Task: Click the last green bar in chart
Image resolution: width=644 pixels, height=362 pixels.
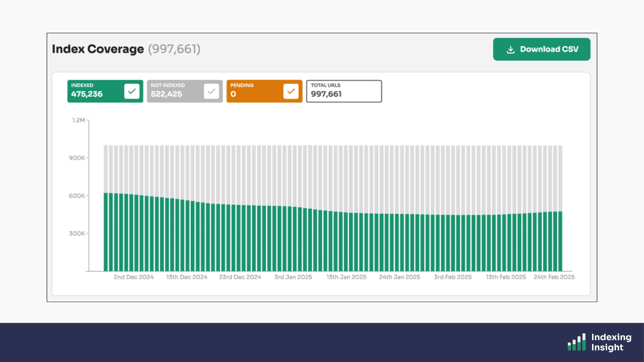Action: pyautogui.click(x=560, y=241)
